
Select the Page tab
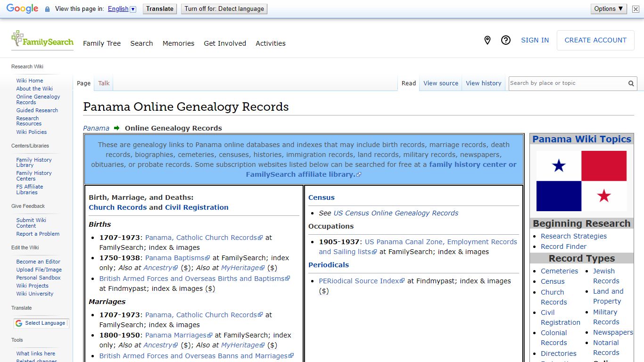pos(83,83)
